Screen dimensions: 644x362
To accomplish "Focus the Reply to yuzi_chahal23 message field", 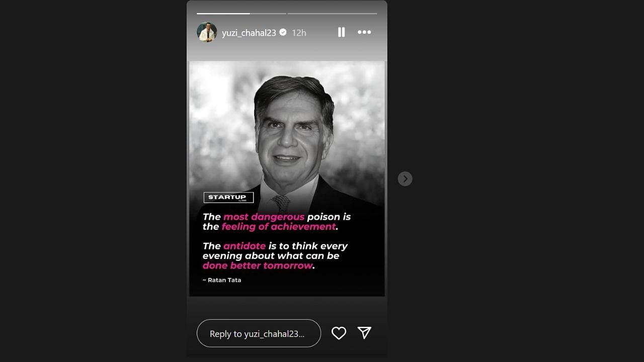I will click(259, 333).
